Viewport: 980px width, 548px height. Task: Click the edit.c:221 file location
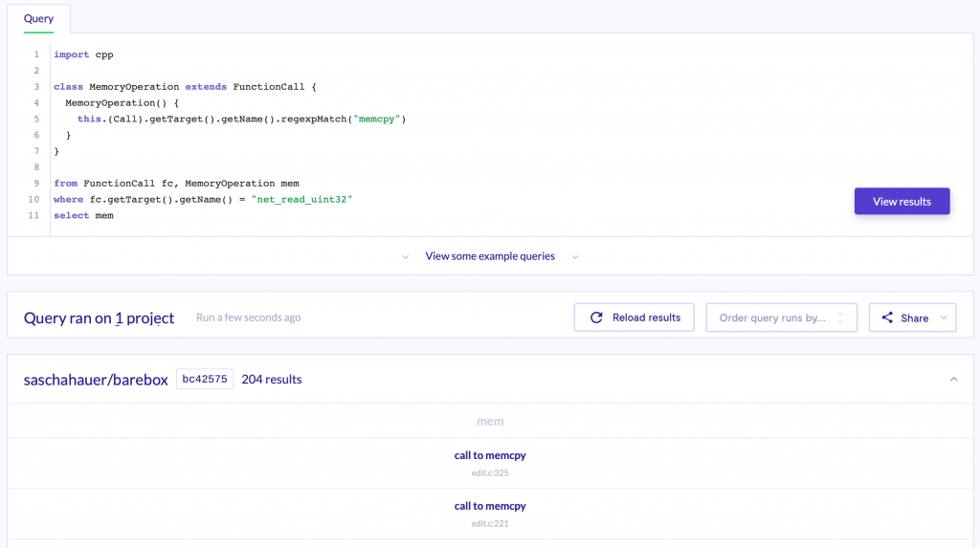(x=490, y=523)
